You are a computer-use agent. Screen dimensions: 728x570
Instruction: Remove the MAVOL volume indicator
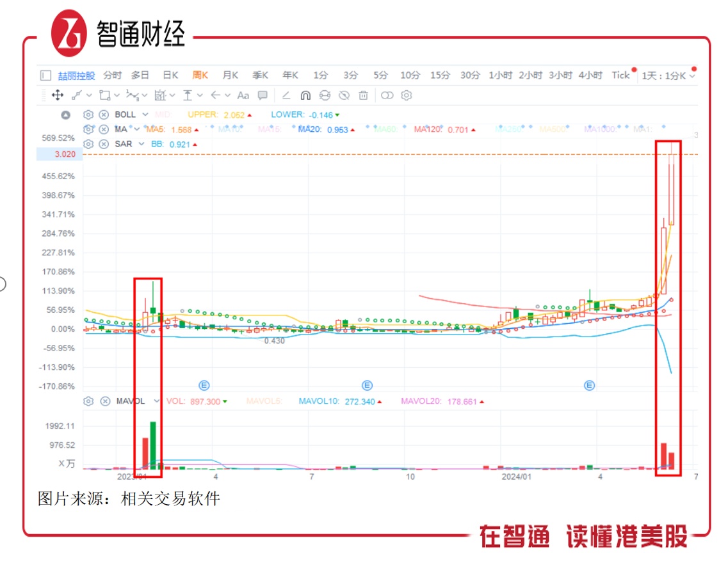(x=106, y=401)
